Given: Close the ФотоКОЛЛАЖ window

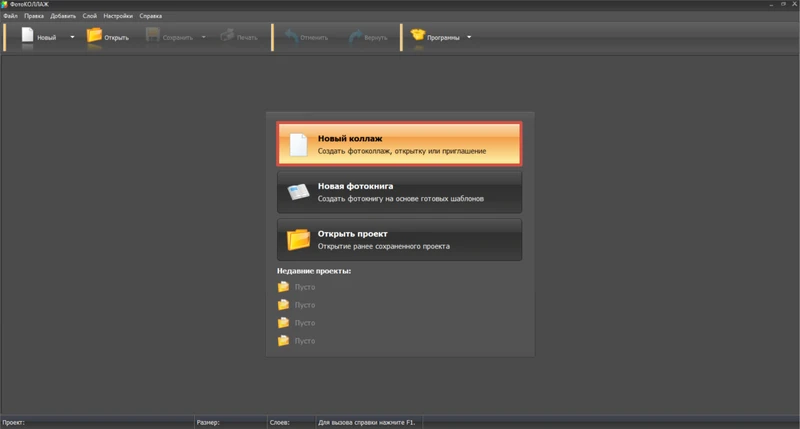Looking at the screenshot, I should (x=794, y=4).
